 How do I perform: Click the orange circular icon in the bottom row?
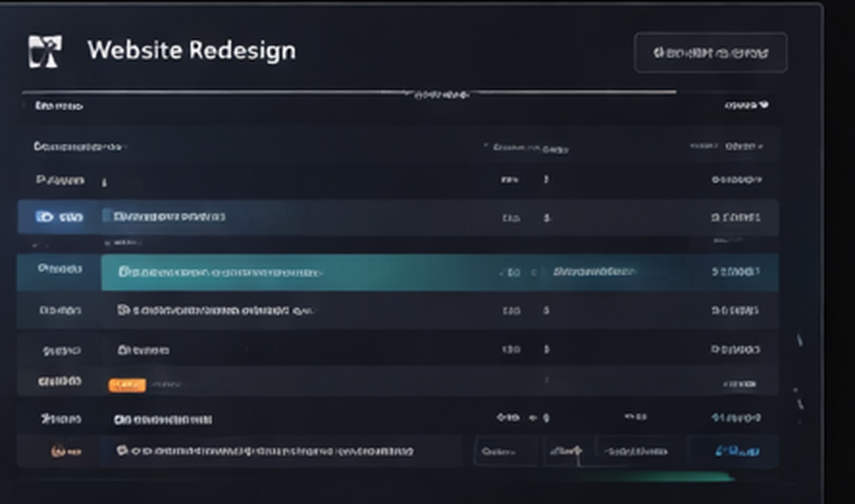tap(57, 451)
